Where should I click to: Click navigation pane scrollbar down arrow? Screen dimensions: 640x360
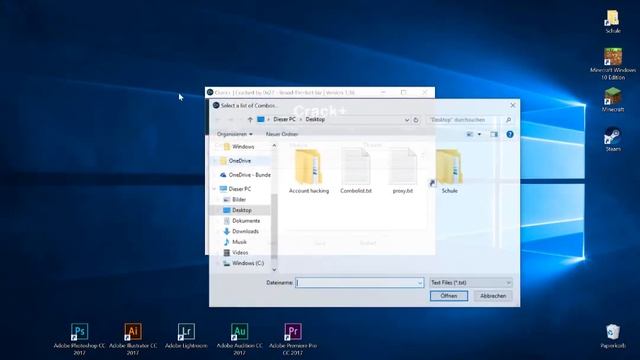[x=274, y=269]
